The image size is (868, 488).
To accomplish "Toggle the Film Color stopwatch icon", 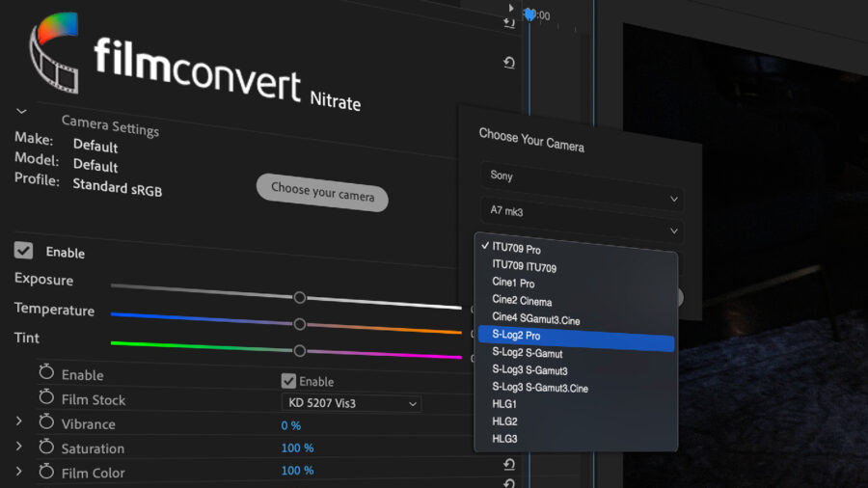I will click(x=46, y=473).
